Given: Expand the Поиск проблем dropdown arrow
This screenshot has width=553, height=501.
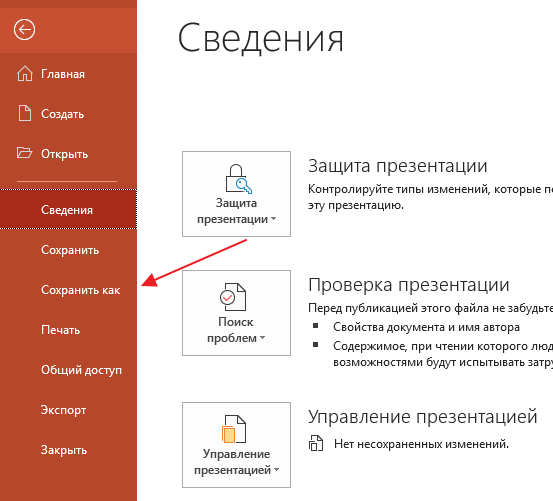Looking at the screenshot, I should click(262, 338).
